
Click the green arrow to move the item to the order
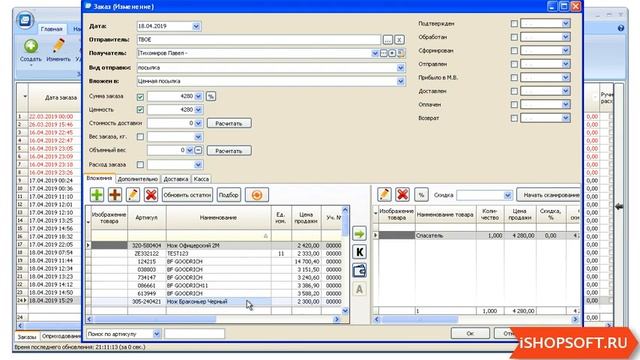pyautogui.click(x=359, y=234)
